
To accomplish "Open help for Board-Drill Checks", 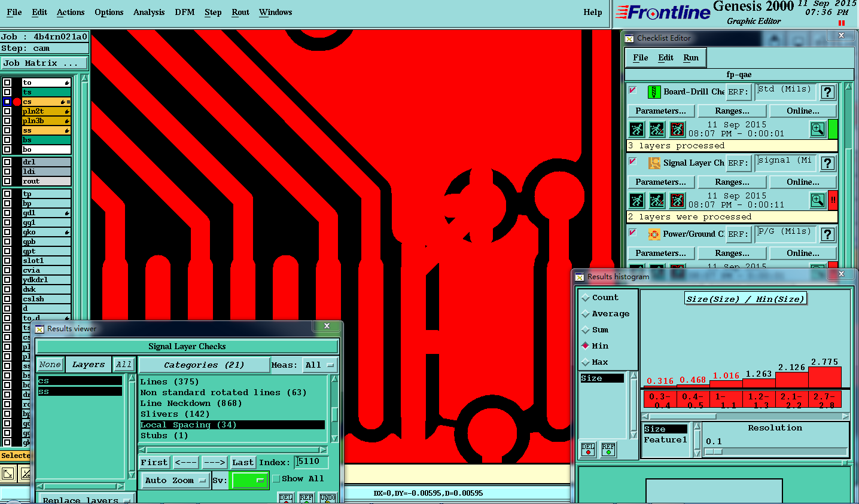I will [x=827, y=92].
